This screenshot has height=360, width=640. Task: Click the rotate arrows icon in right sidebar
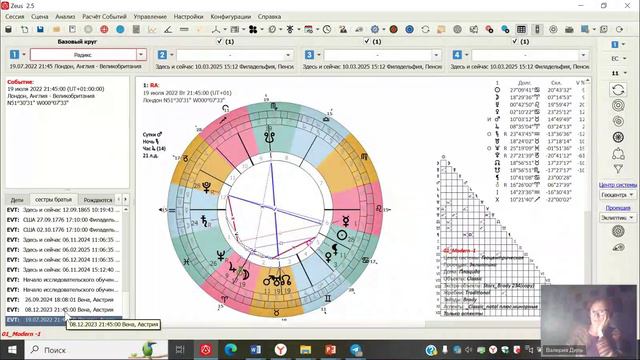pos(618,89)
